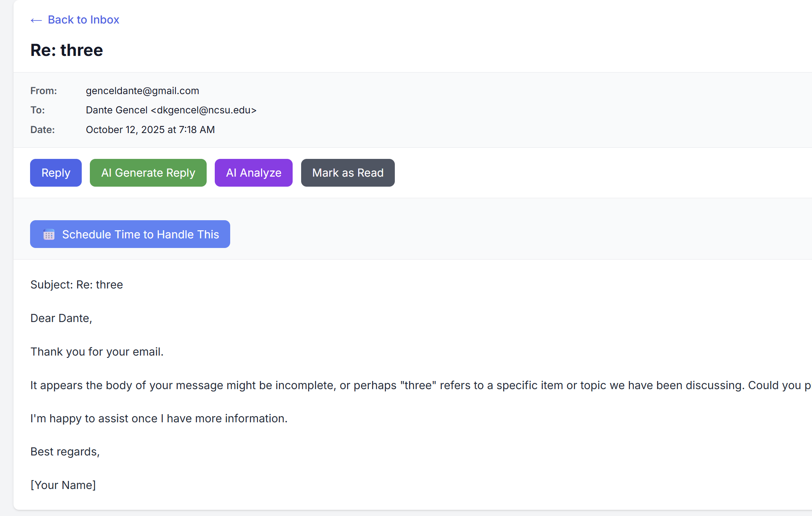Click the 'Re: three' email title
Image resolution: width=812 pixels, height=516 pixels.
[x=67, y=51]
